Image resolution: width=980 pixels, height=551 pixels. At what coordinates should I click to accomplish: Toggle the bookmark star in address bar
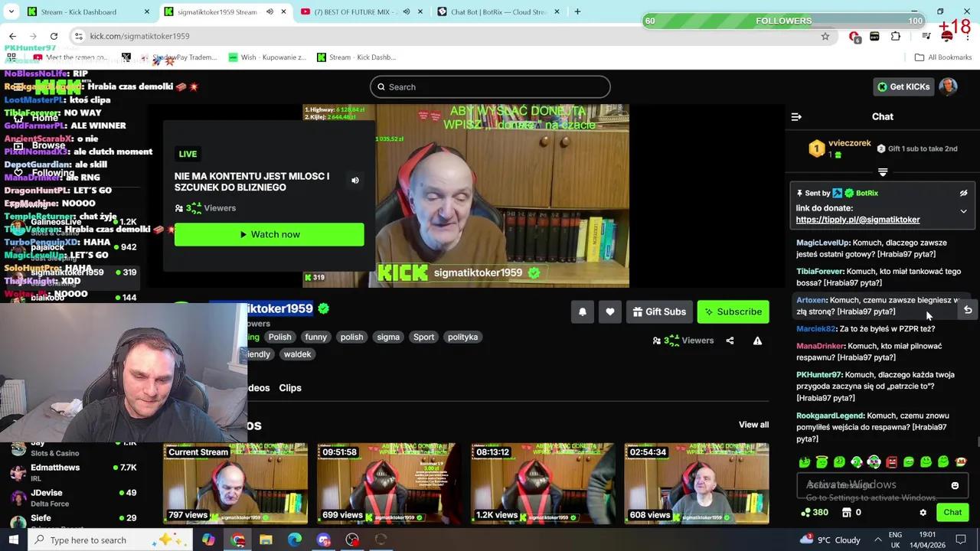pos(825,36)
